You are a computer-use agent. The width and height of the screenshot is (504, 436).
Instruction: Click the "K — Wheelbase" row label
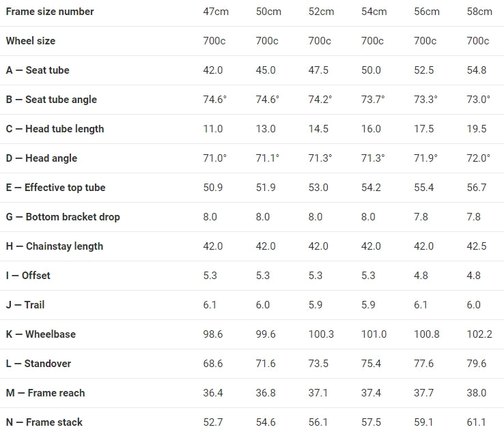41,334
